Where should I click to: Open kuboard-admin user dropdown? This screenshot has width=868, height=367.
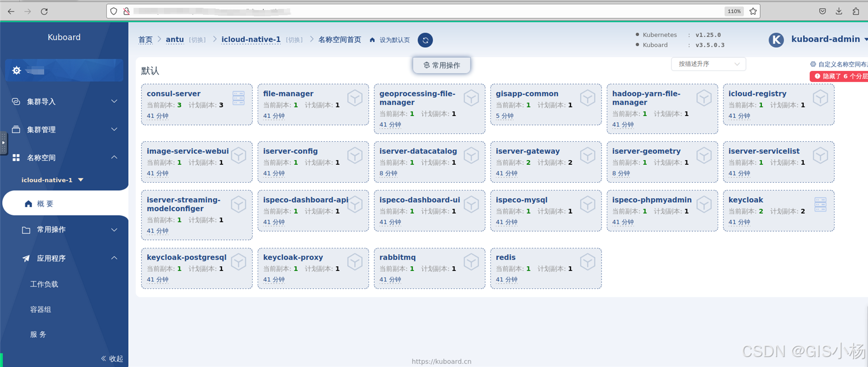click(829, 39)
